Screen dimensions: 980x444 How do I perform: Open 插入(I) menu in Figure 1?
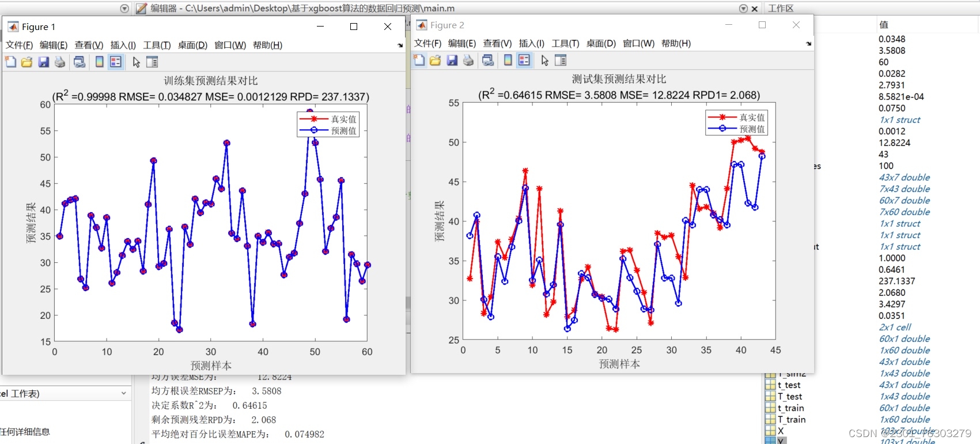point(123,45)
